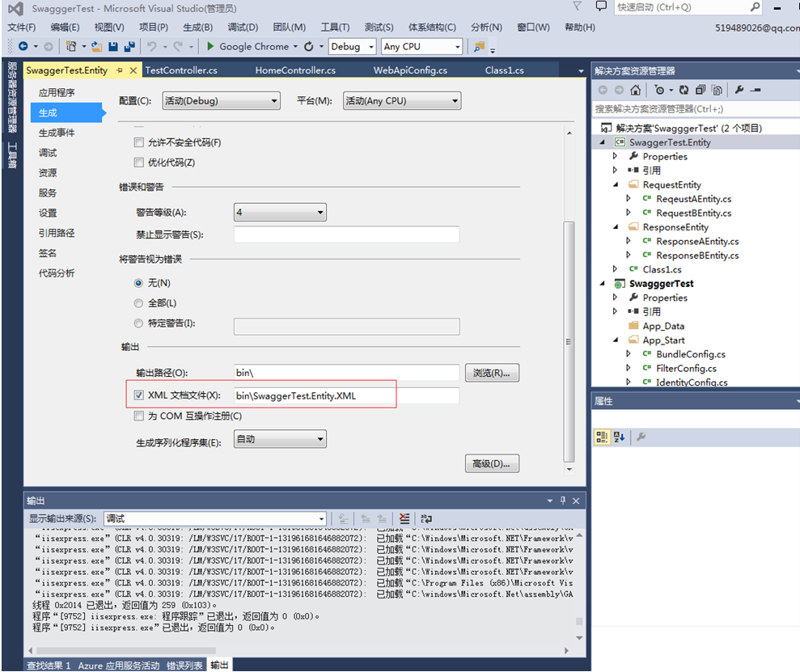This screenshot has height=672, width=800.
Task: Click the 高级(D)... button
Action: [x=492, y=463]
